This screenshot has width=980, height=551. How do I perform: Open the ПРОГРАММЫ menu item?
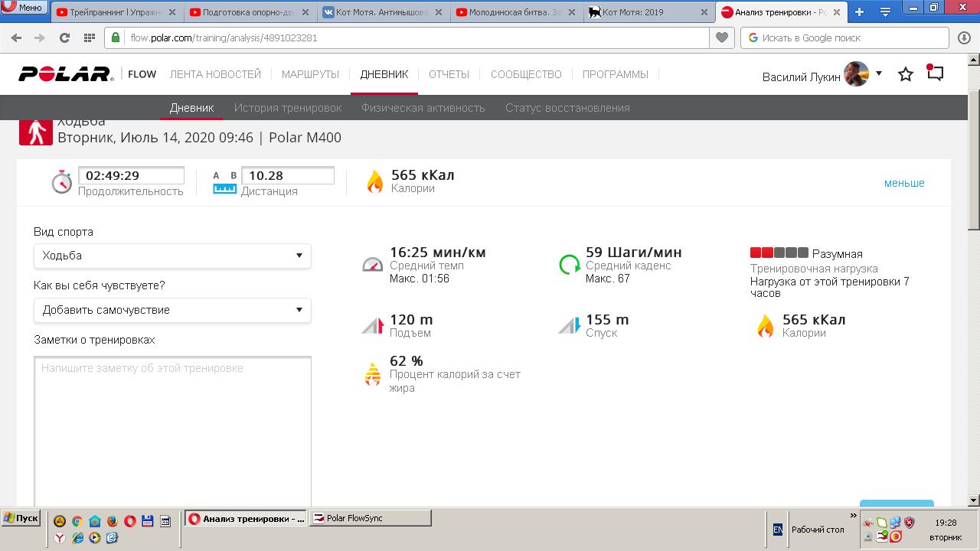(x=615, y=74)
